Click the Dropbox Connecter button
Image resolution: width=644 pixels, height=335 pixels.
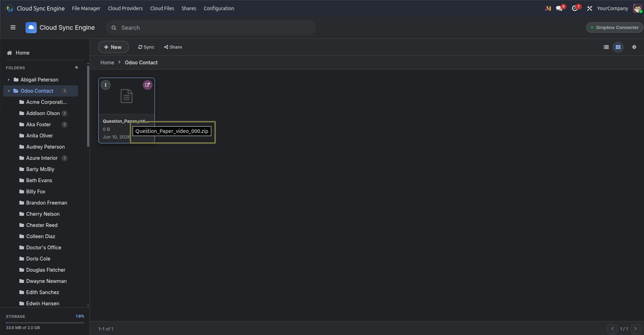point(615,28)
